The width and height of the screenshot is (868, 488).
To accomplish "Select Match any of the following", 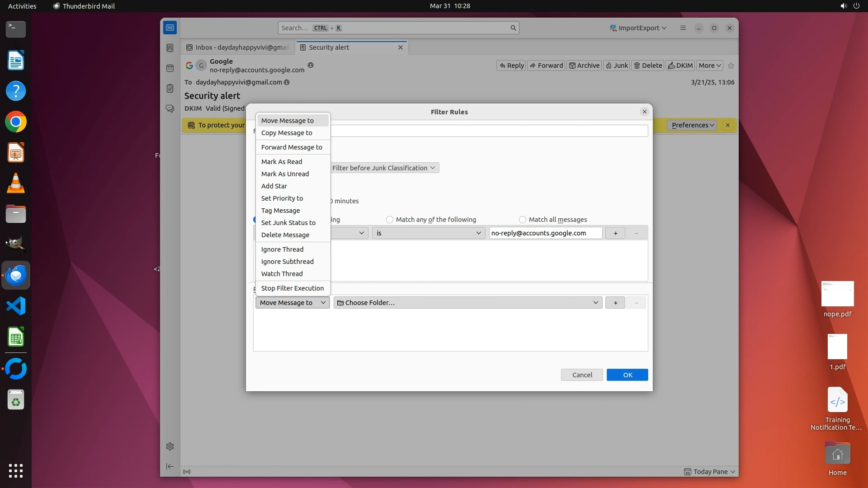I will point(390,220).
